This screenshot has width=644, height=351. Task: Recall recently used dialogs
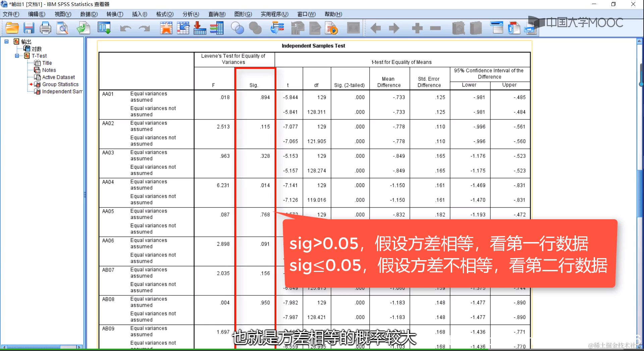point(277,28)
